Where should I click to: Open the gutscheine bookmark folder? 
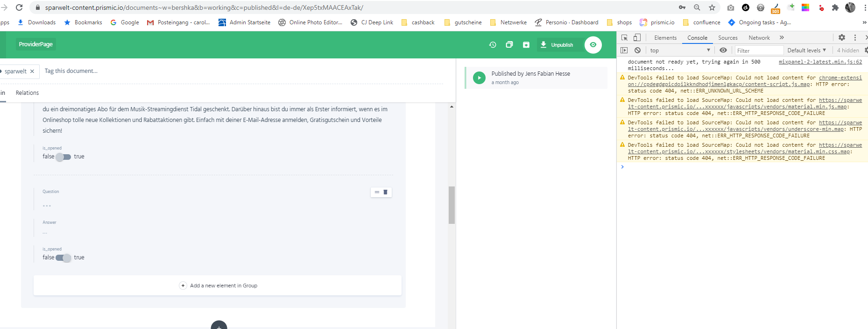(463, 22)
